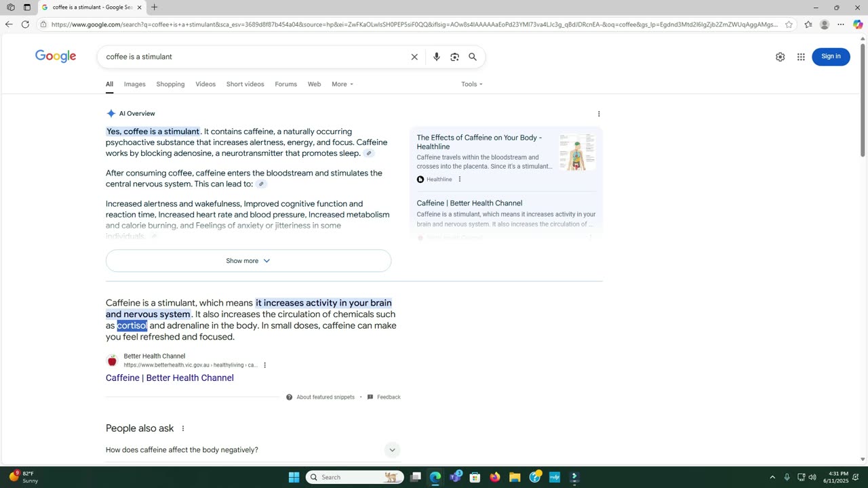Open Task View from the taskbar

click(416, 477)
